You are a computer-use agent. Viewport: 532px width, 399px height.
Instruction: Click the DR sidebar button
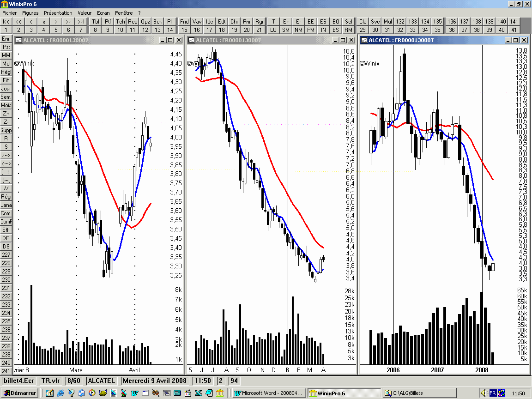tap(6, 238)
